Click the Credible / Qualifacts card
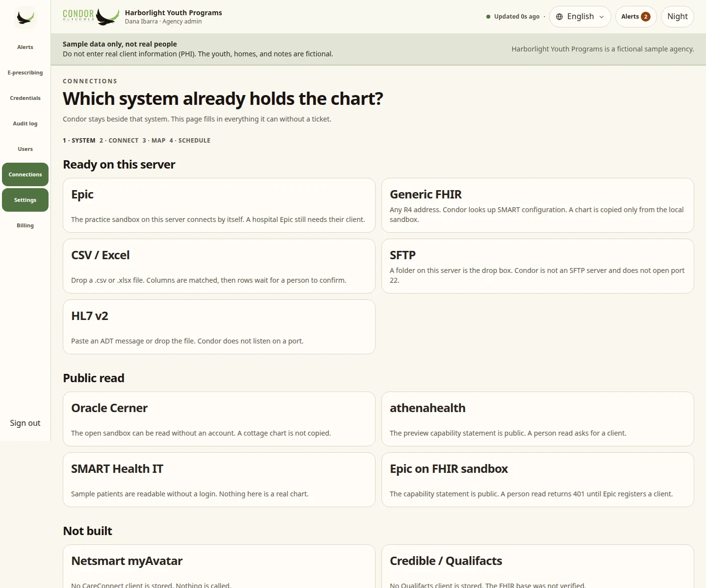706x588 pixels. (x=538, y=566)
